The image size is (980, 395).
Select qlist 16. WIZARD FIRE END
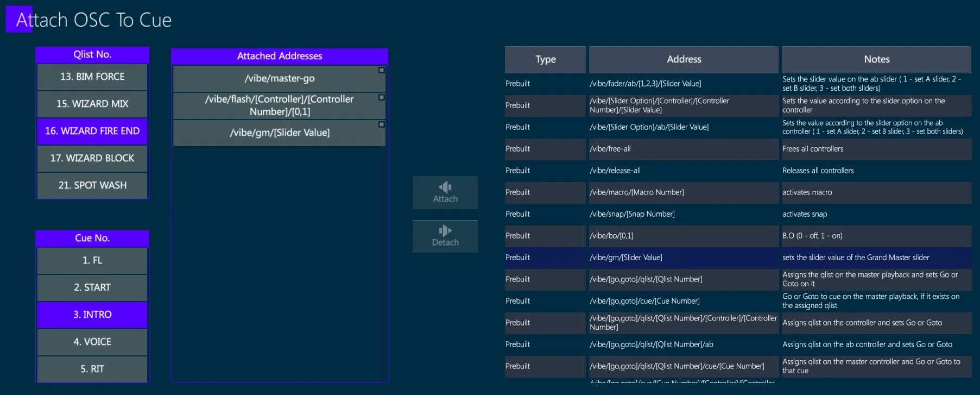coord(92,131)
